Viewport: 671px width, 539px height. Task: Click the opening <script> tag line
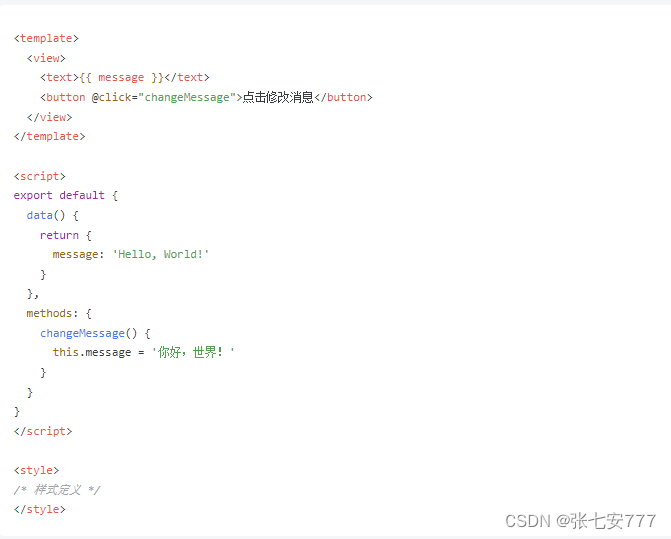(x=39, y=176)
